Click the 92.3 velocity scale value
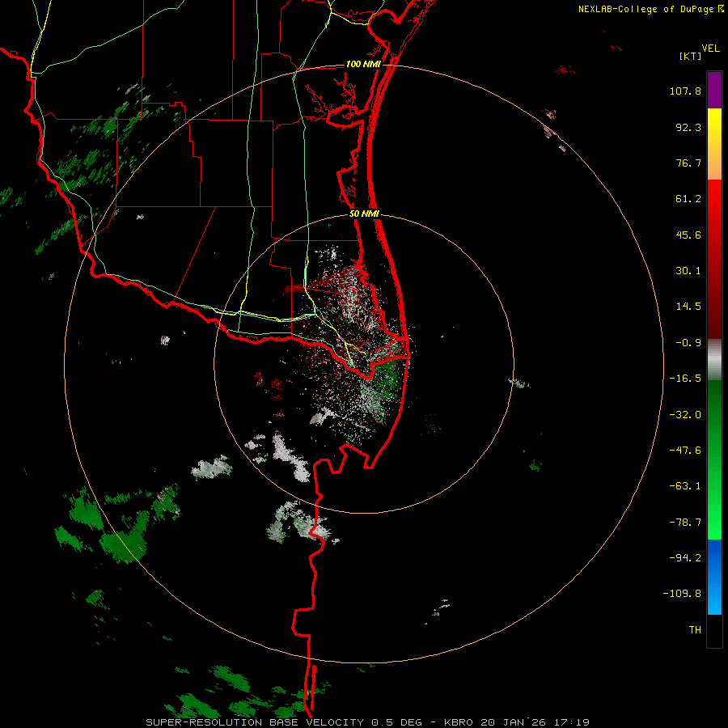The image size is (728, 728). (688, 127)
